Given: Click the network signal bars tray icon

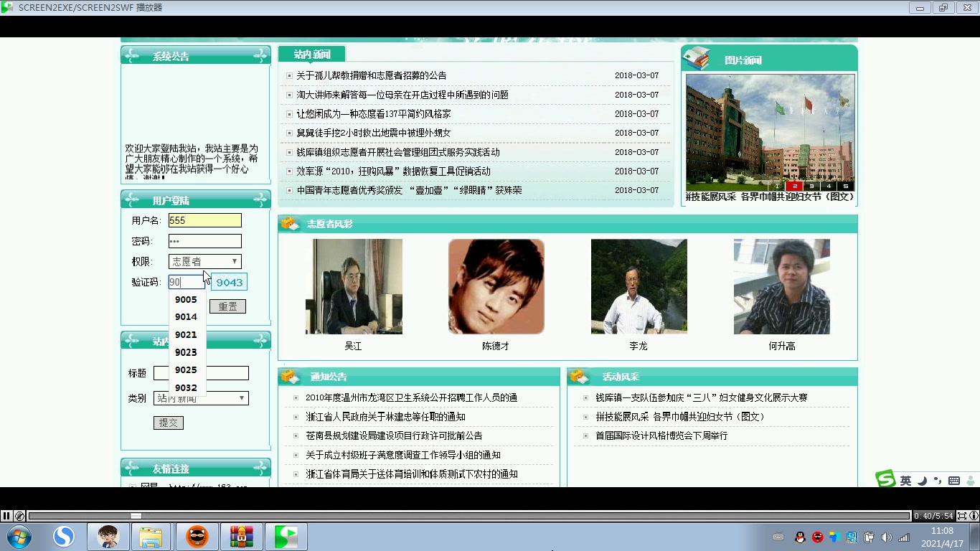Looking at the screenshot, I should coord(904,537).
